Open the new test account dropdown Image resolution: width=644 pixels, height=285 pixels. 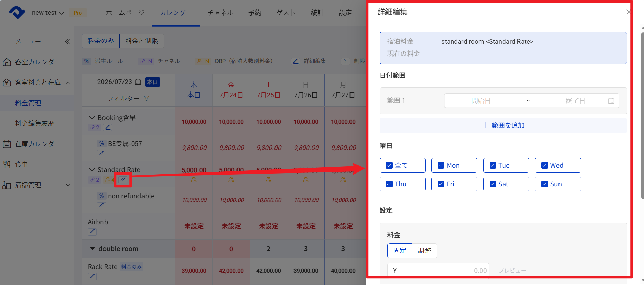[x=48, y=13]
